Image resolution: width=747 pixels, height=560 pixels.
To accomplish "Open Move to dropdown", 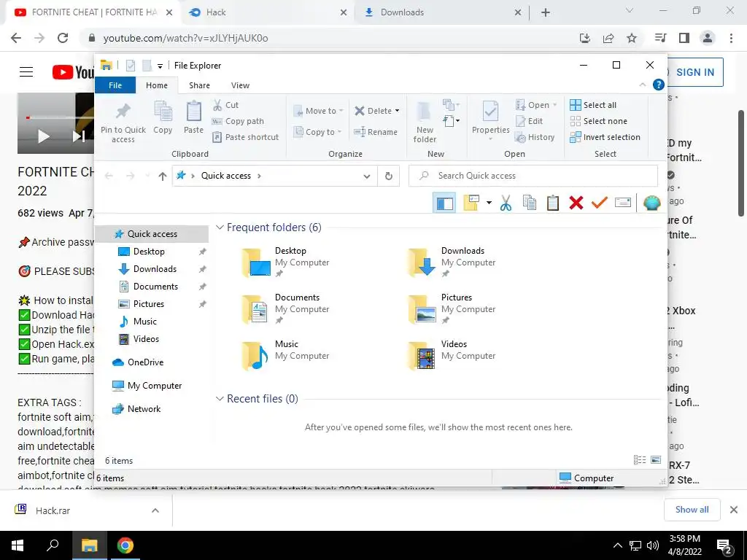I will pos(318,111).
